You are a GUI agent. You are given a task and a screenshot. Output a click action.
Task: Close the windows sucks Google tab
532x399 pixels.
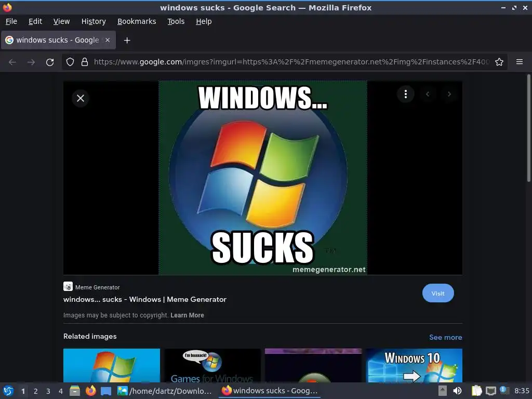108,40
